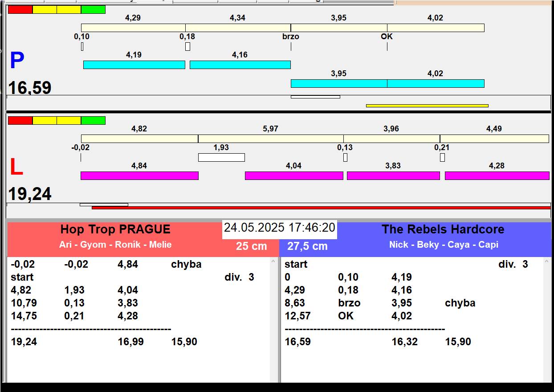
Task: Click the red progress bar in lane L
Action: click(321, 208)
